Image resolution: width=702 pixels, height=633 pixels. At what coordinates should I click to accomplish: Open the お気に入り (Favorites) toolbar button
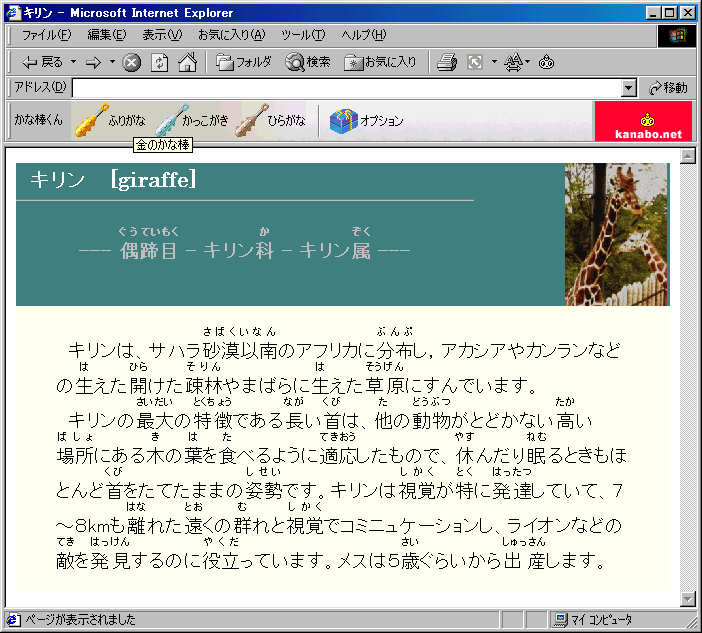tap(381, 62)
